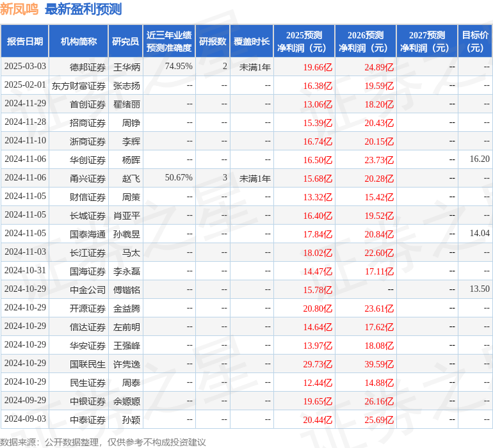Image resolution: width=493 pixels, height=448 pixels.
Task: Select the 研究员 column header
Action: coord(125,41)
